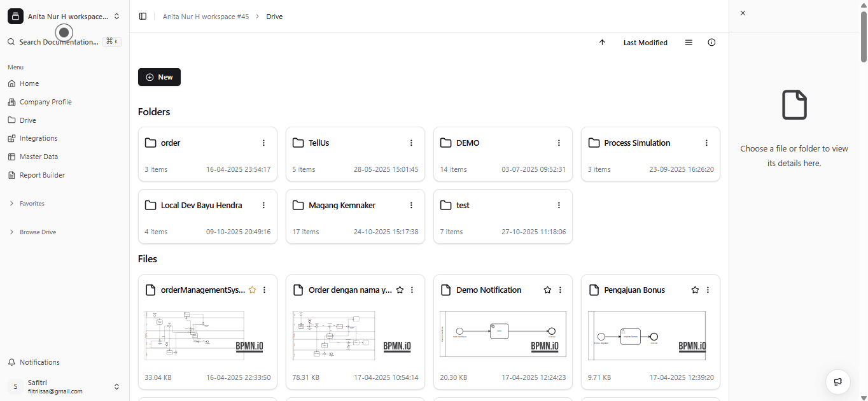Click the New button
The width and height of the screenshot is (868, 401).
tap(159, 76)
